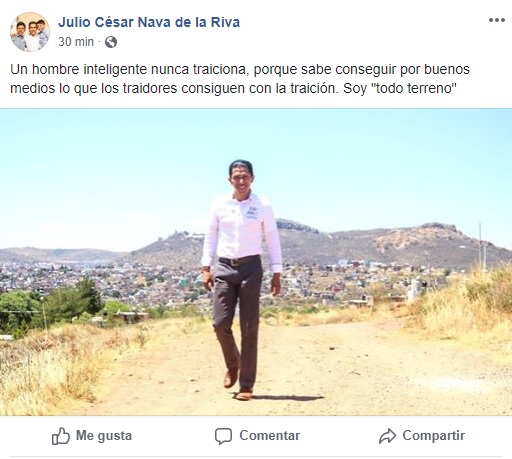Open the posted photo by clicking the walking man
512x459 pixels.
click(241, 279)
